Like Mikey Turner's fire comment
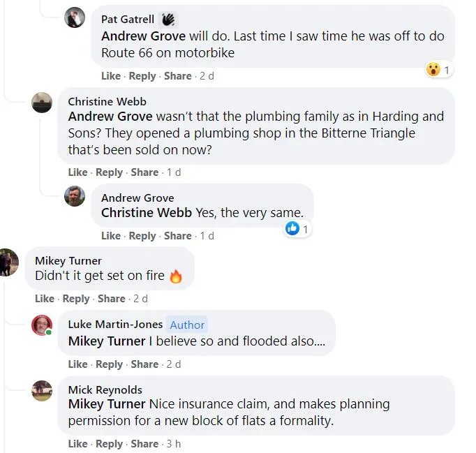The image size is (476, 453). pyautogui.click(x=44, y=299)
